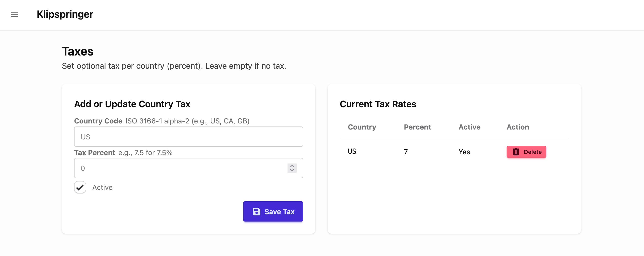Click the Active checkbox label text
Image resolution: width=644 pixels, height=256 pixels.
pyautogui.click(x=102, y=187)
